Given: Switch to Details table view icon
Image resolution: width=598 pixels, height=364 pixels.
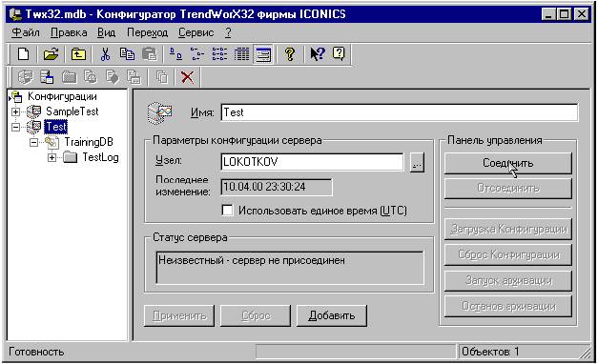Looking at the screenshot, I should pyautogui.click(x=241, y=53).
